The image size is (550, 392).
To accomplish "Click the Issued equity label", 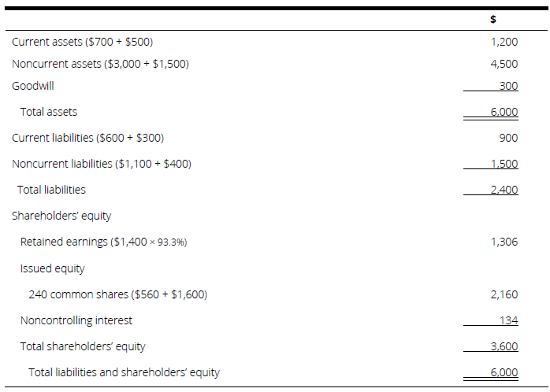I will [x=52, y=268].
